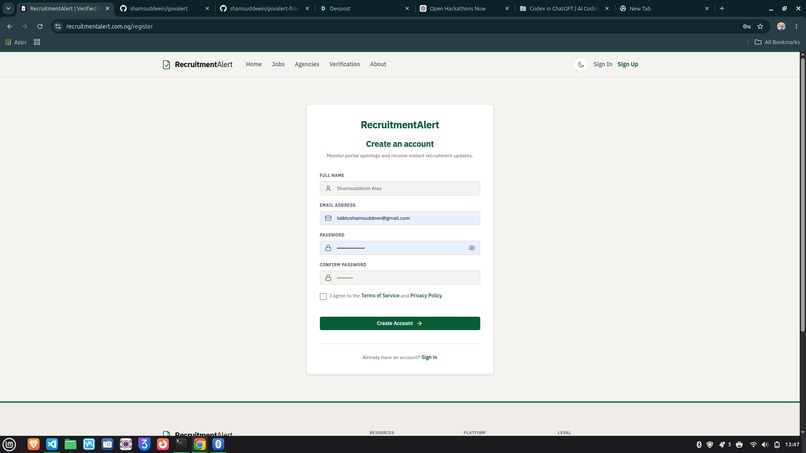Click the page vertical scrollbar
The height and width of the screenshot is (453, 806).
click(802, 195)
